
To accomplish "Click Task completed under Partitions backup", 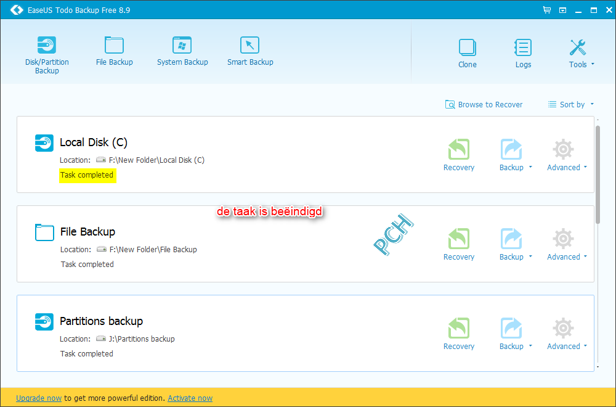I will coord(87,354).
